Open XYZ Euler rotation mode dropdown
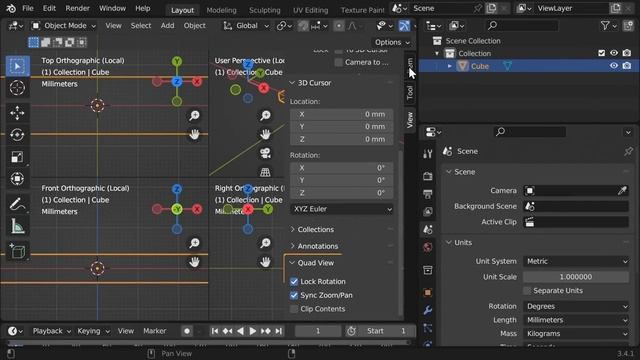 pyautogui.click(x=342, y=209)
